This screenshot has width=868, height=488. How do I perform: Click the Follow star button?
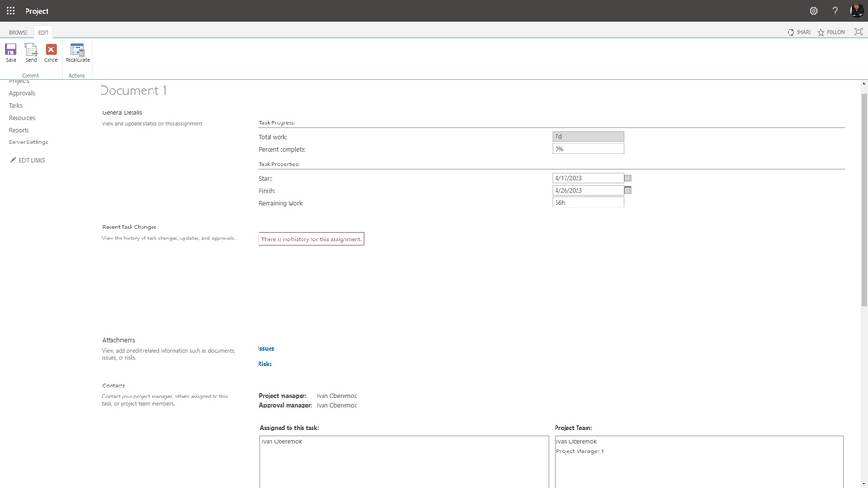(831, 32)
